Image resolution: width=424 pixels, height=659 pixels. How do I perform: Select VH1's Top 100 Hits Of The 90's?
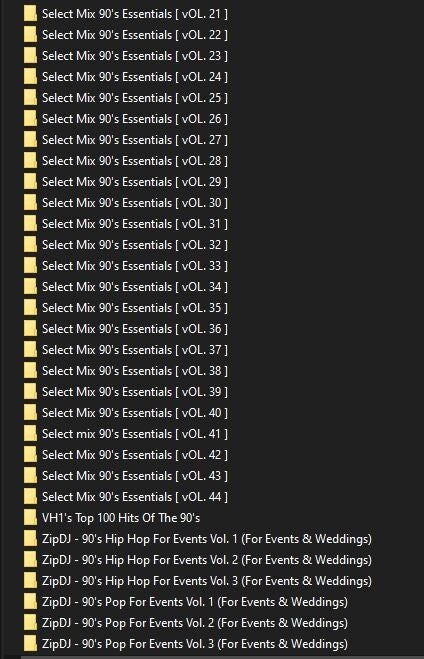click(x=121, y=518)
